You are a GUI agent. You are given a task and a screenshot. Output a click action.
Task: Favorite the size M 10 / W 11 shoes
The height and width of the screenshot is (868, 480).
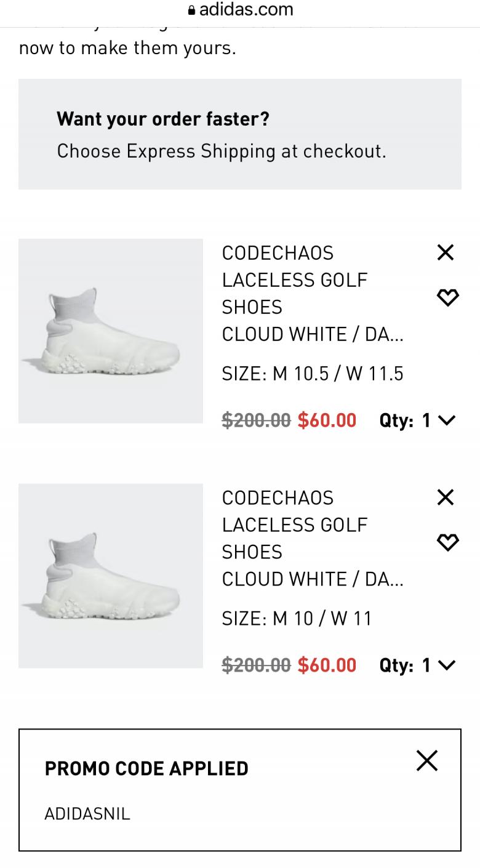coord(447,542)
